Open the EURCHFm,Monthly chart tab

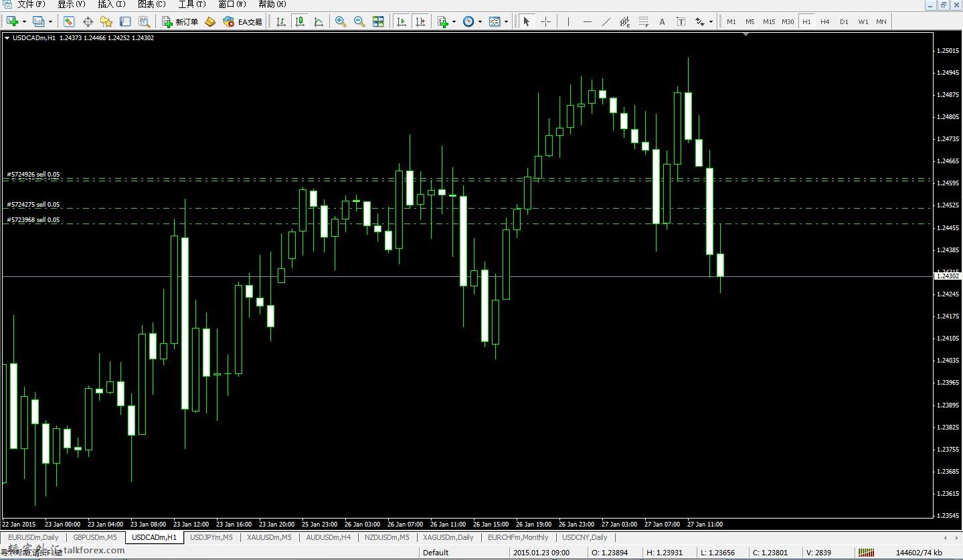[x=518, y=537]
